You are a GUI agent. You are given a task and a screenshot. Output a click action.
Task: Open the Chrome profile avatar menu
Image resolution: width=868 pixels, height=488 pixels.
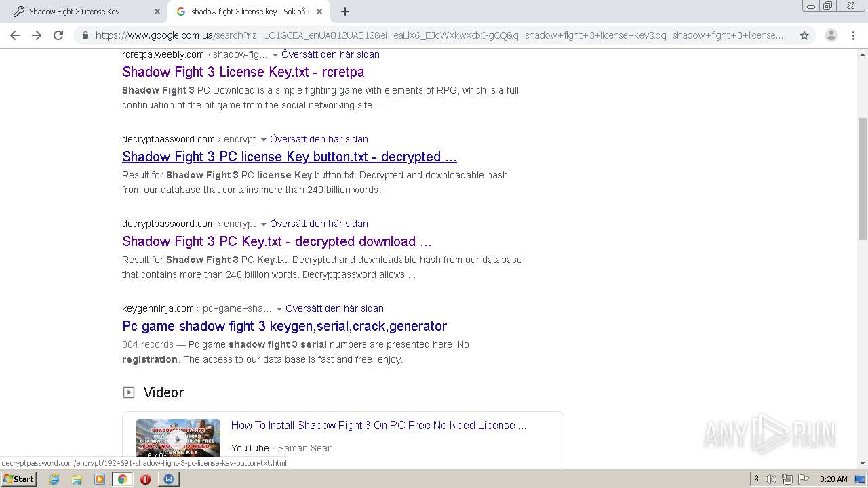[831, 35]
